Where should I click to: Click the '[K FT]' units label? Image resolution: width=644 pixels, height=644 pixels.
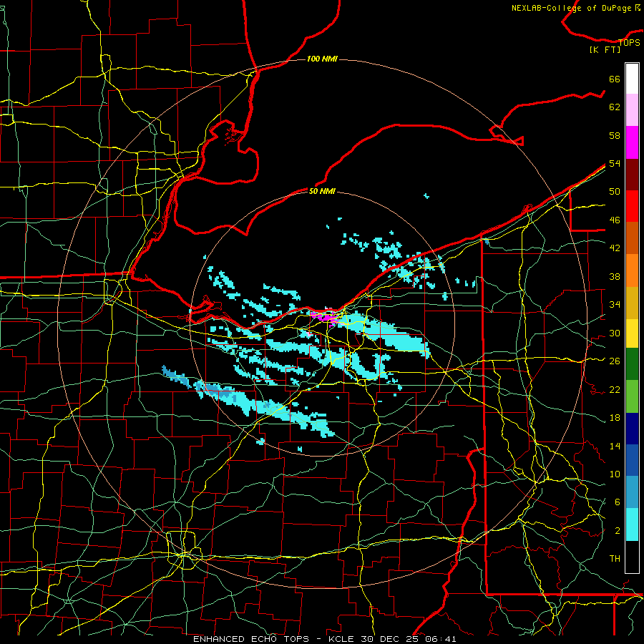click(x=605, y=49)
